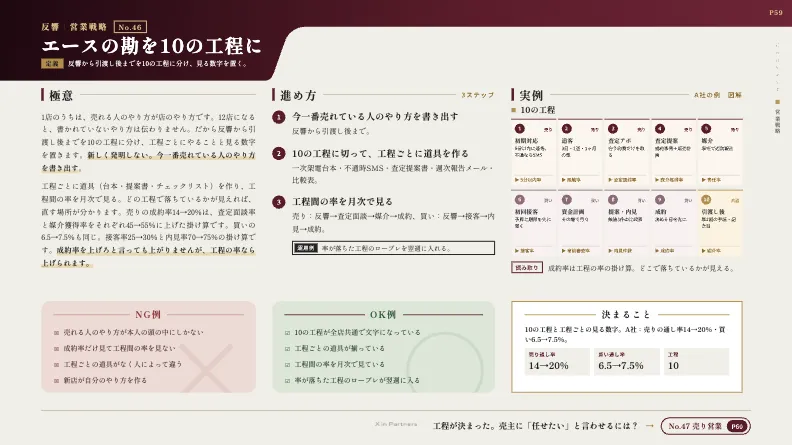Click the text 成約率は工程の率の掛け算
The width and height of the screenshot is (792, 445).
tap(591, 268)
